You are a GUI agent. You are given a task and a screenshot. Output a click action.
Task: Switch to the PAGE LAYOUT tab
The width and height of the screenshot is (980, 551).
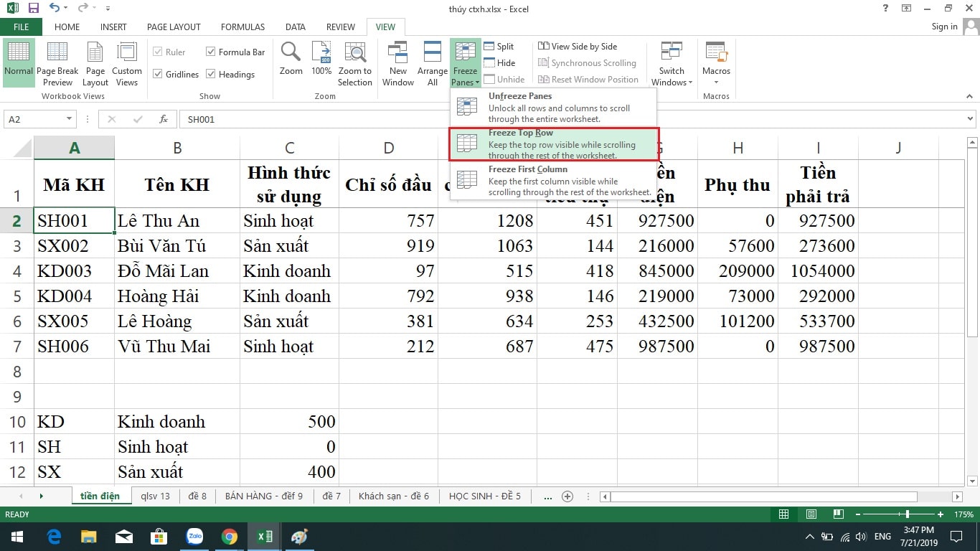click(x=174, y=27)
